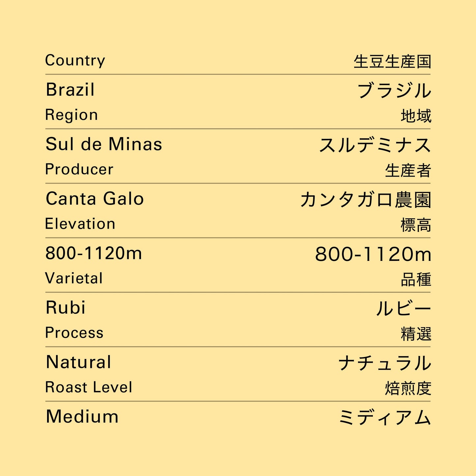Select the Process label
Image resolution: width=476 pixels, height=476 pixels.
(x=74, y=333)
